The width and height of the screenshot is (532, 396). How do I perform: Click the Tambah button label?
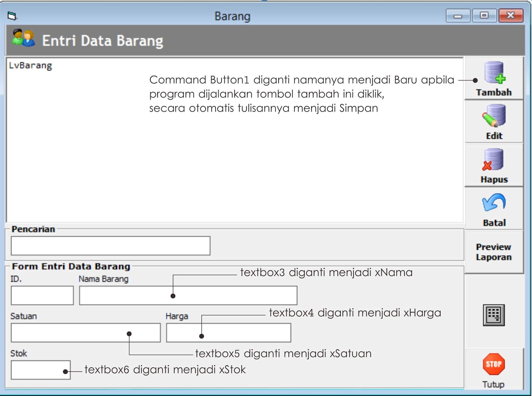coord(493,92)
